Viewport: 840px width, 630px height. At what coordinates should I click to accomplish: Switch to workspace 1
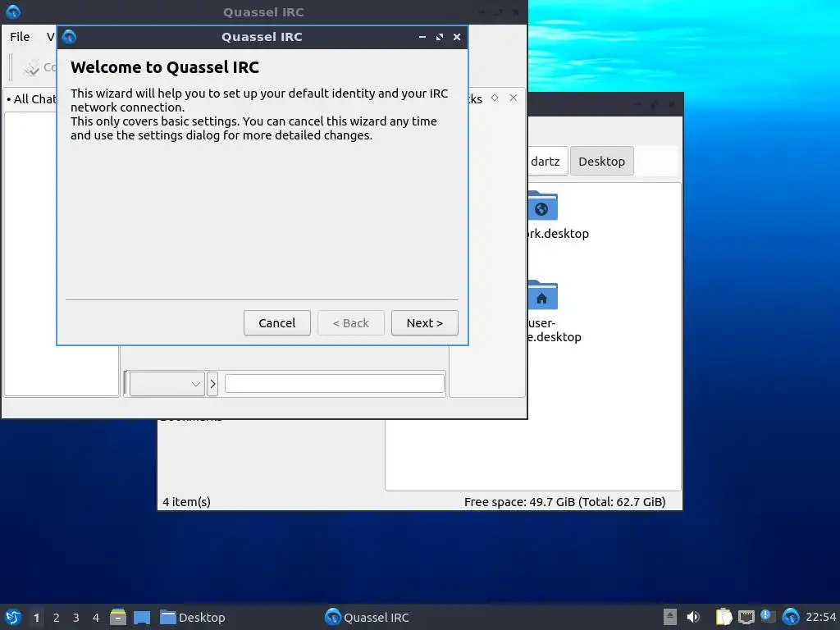(36, 618)
